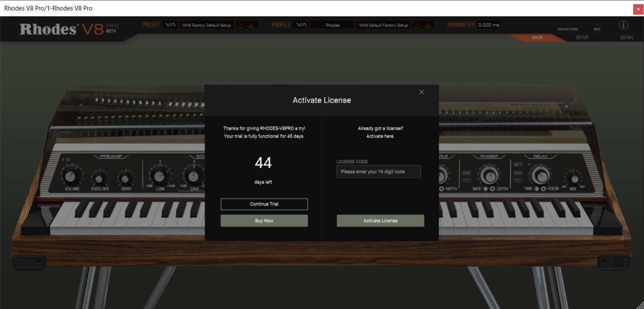
Task: Click the profile browse arrows next to PROFILE
Action: point(301,25)
